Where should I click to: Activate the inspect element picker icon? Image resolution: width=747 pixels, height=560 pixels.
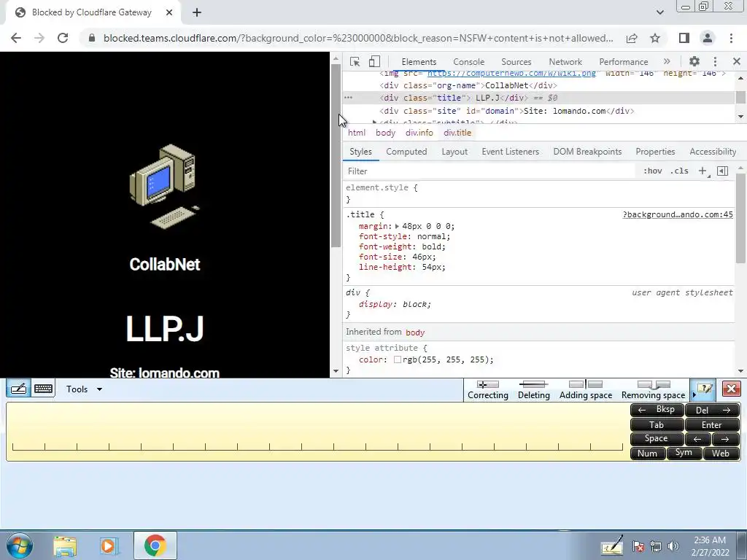pyautogui.click(x=355, y=61)
